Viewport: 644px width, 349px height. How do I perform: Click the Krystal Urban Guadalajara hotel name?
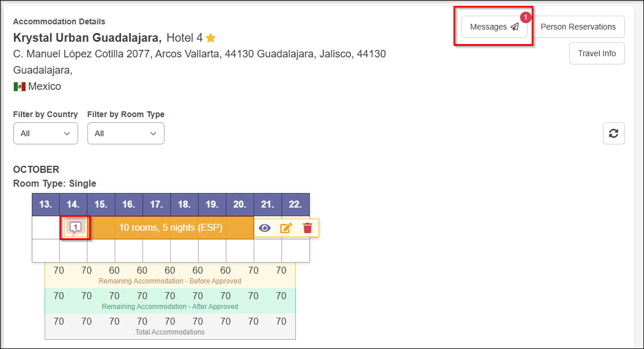coord(87,38)
